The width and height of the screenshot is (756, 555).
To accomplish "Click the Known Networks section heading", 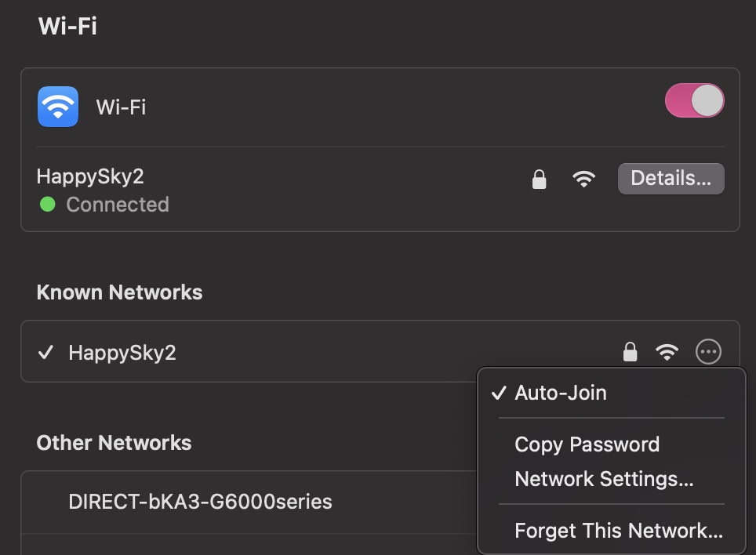I will point(119,292).
